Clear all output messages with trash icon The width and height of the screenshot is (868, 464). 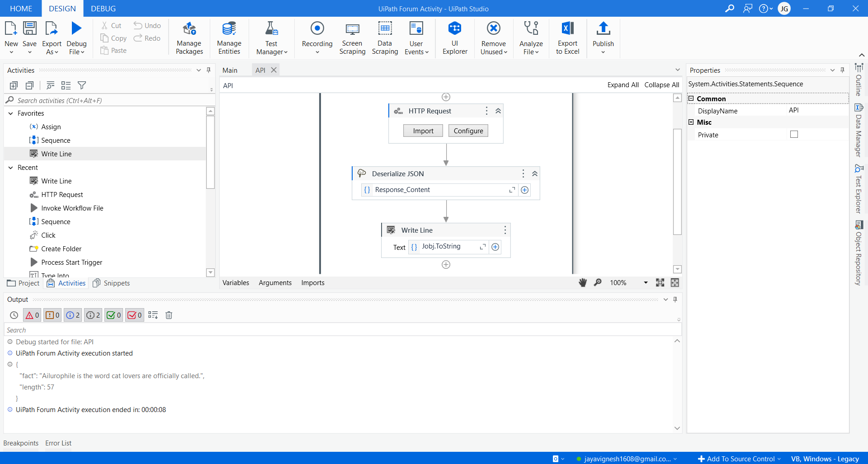[x=169, y=315]
